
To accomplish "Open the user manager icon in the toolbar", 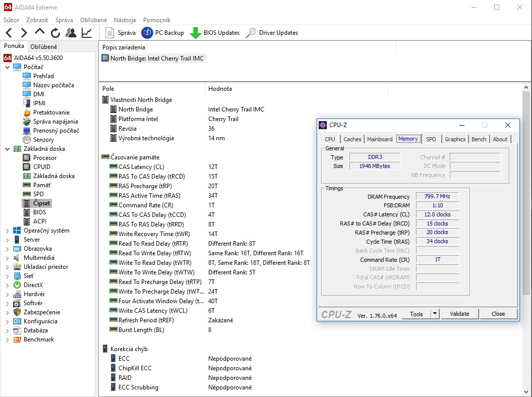I will pyautogui.click(x=71, y=33).
